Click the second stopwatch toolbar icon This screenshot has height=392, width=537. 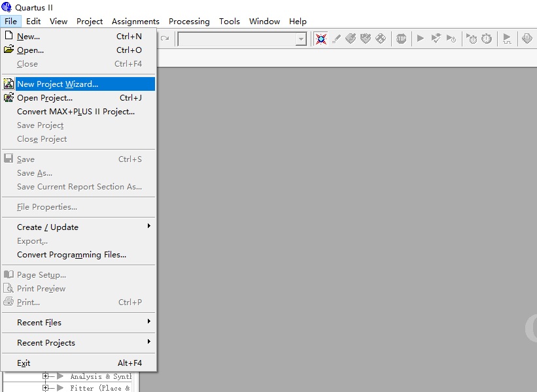click(x=487, y=39)
